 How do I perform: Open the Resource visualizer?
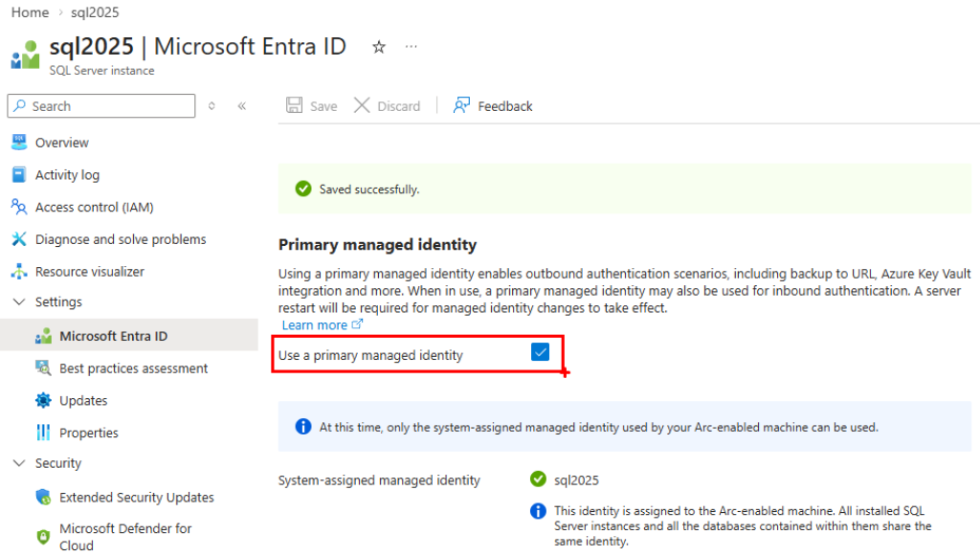(x=21, y=271)
